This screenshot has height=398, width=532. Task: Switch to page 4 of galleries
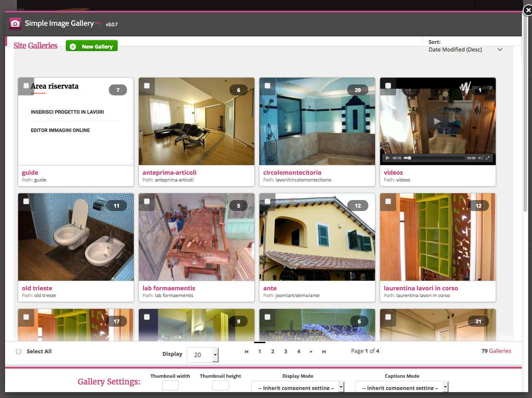[x=299, y=352]
